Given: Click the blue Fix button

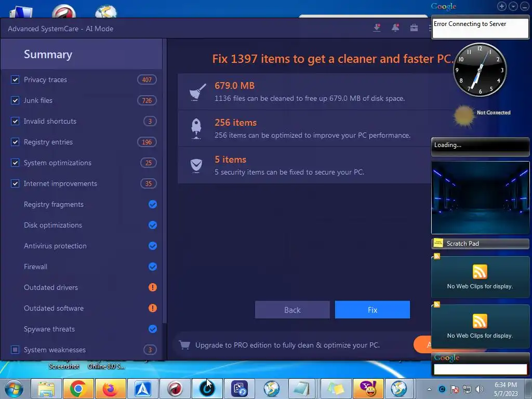Looking at the screenshot, I should pos(372,310).
